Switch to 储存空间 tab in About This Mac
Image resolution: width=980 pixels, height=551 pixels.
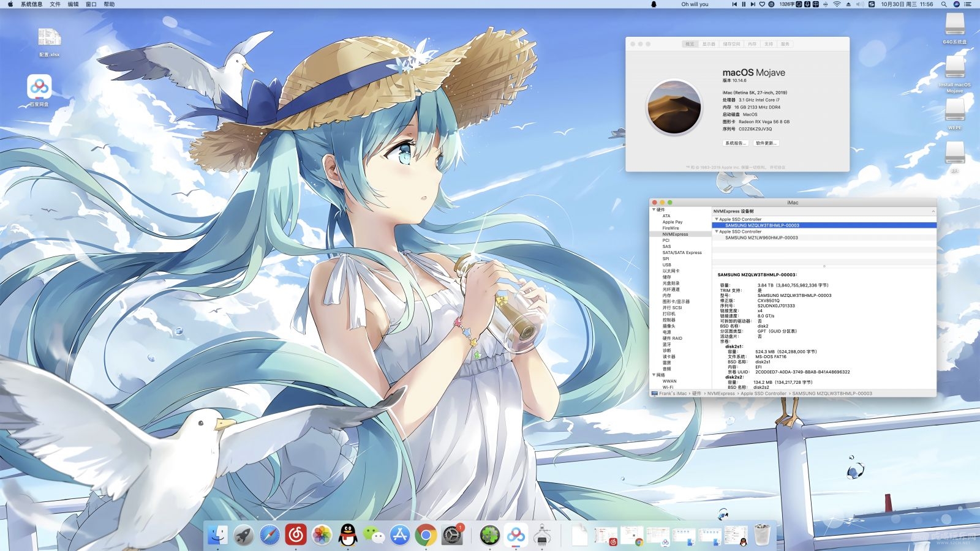click(731, 44)
